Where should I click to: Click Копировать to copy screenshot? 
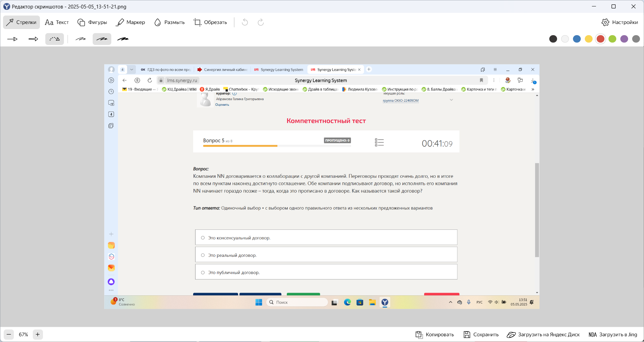[x=435, y=335]
